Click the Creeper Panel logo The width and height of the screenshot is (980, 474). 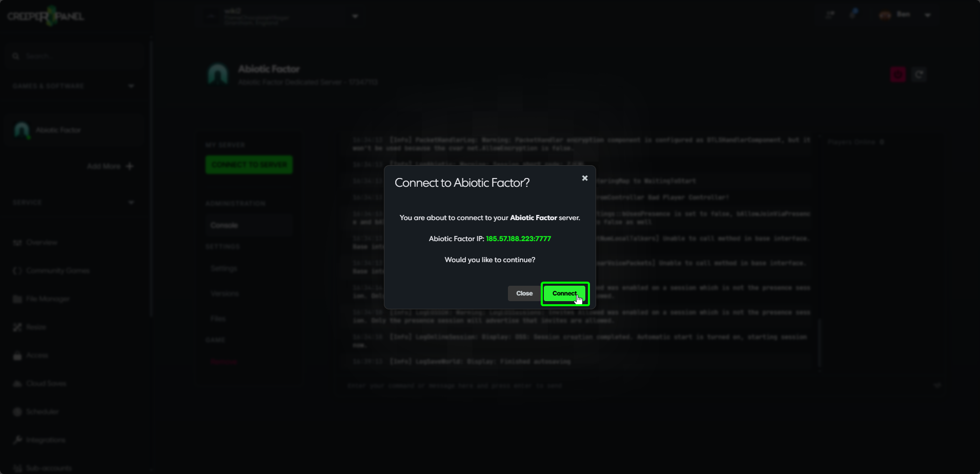(45, 16)
